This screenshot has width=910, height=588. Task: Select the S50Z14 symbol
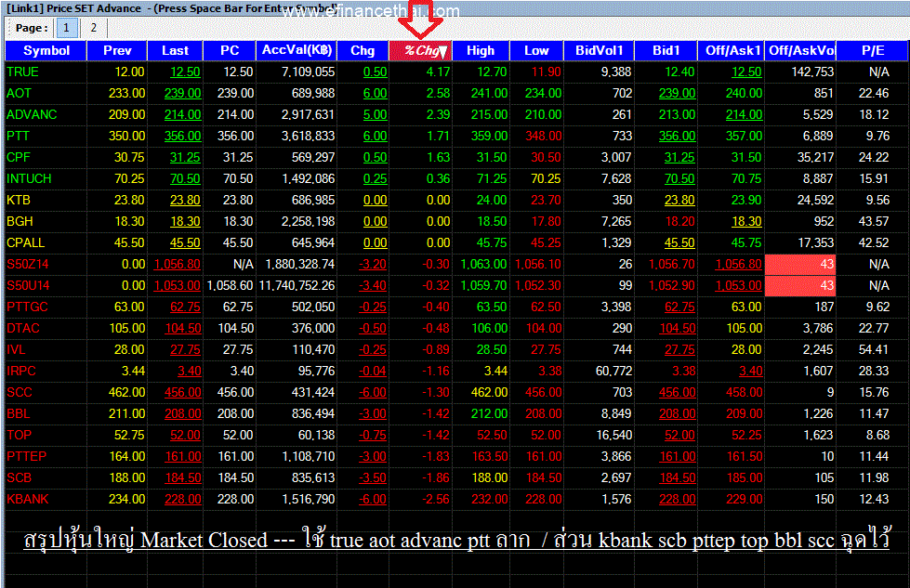tap(28, 265)
